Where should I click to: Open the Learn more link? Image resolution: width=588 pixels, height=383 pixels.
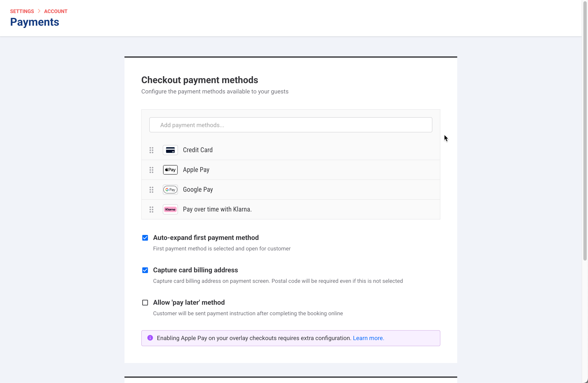point(368,338)
